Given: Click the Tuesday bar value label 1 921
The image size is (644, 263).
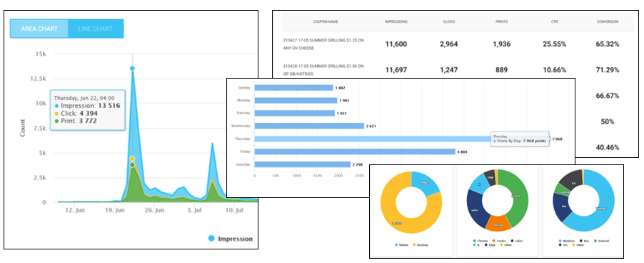Looking at the screenshot, I should pyautogui.click(x=342, y=113).
